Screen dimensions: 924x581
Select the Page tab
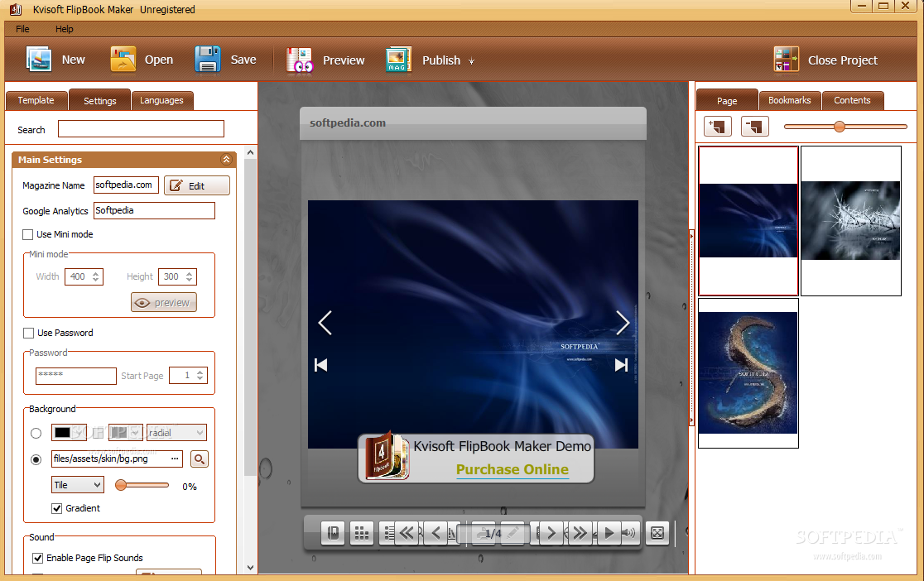pos(727,100)
